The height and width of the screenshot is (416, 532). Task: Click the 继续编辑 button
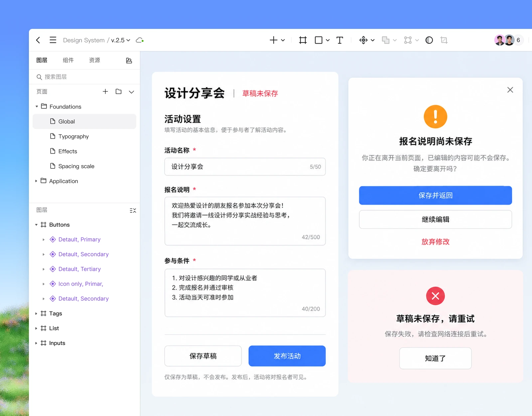436,219
